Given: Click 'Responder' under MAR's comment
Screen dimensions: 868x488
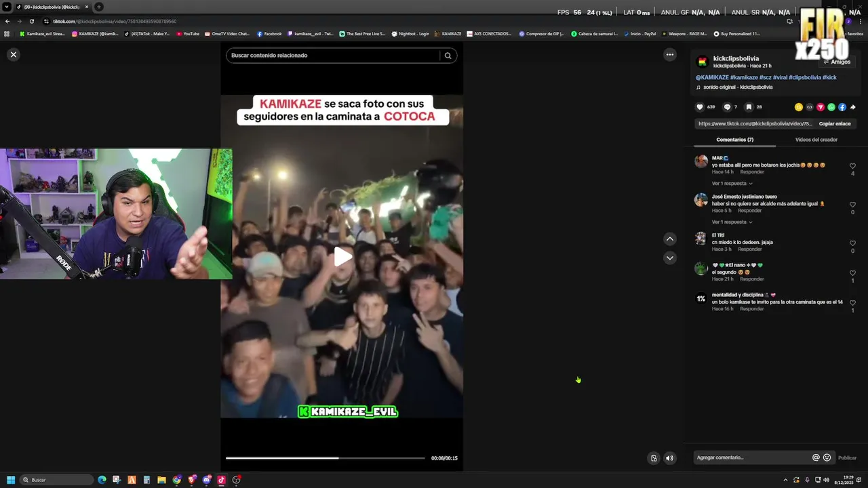Looking at the screenshot, I should (x=751, y=172).
